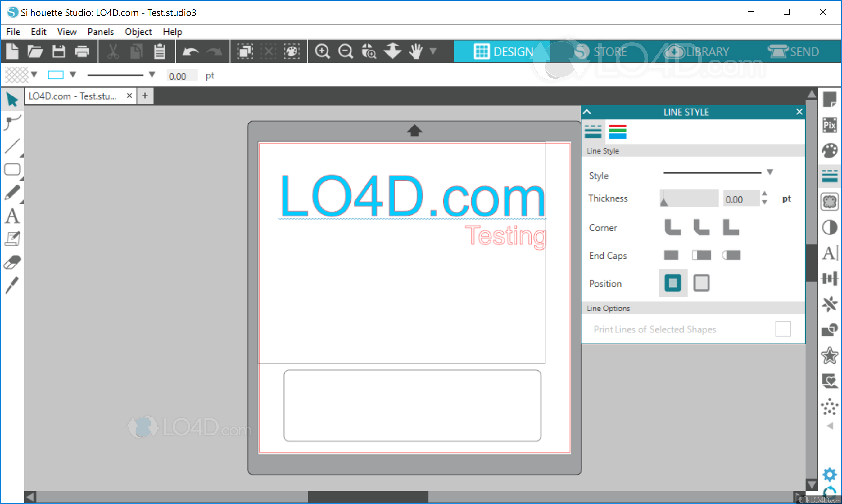Click the Undo arrow in toolbar
This screenshot has height=504, width=842.
pos(190,51)
